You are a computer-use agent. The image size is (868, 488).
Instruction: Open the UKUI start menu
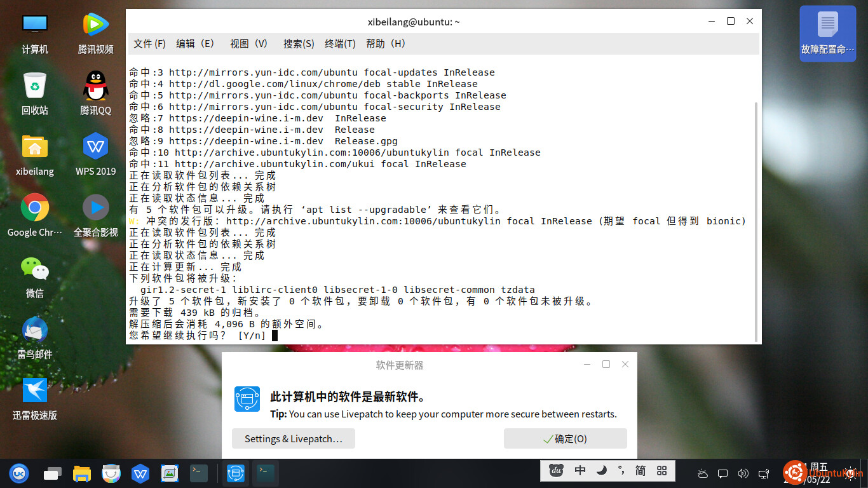(x=18, y=473)
